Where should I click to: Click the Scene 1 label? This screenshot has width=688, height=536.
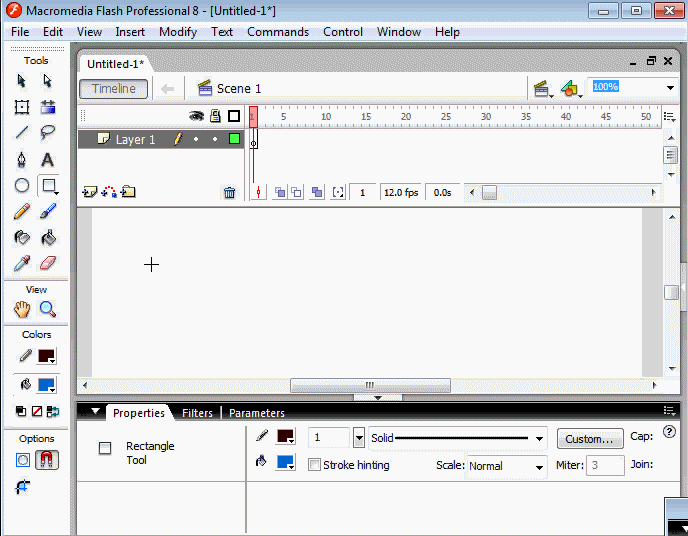[x=239, y=89]
